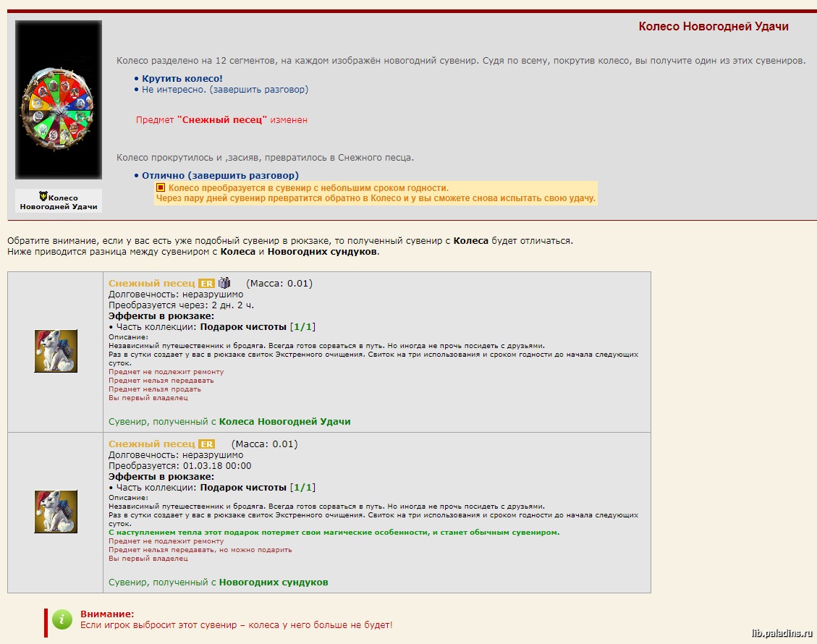Image resolution: width=817 pixels, height=644 pixels.
Task: Click the snow fox icon for wheel souvenir
Action: [x=56, y=351]
